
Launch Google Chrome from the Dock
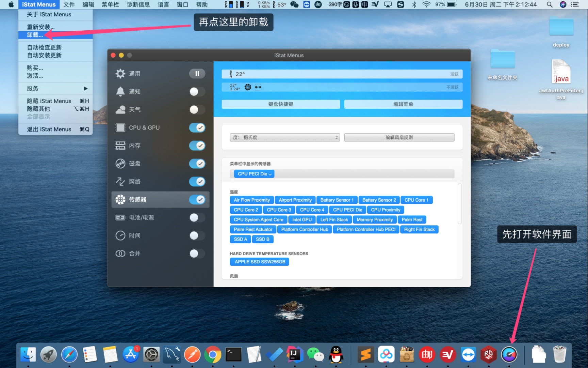pyautogui.click(x=213, y=355)
